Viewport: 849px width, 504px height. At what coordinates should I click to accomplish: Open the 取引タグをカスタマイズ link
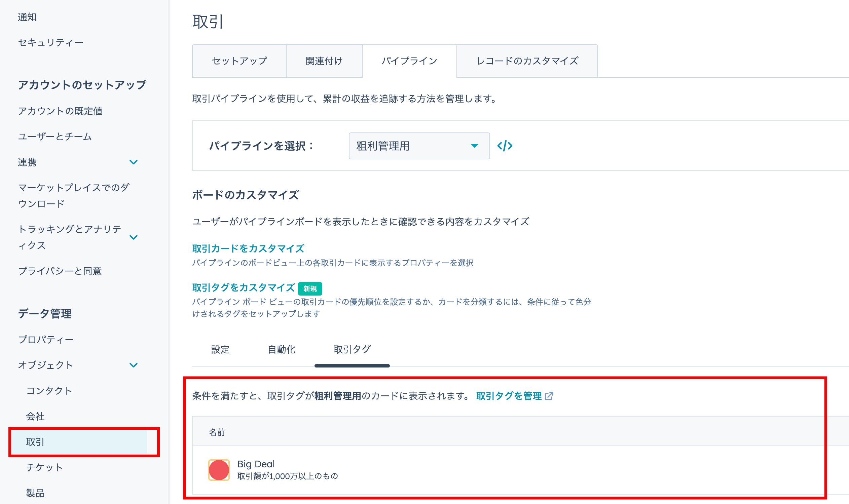243,288
